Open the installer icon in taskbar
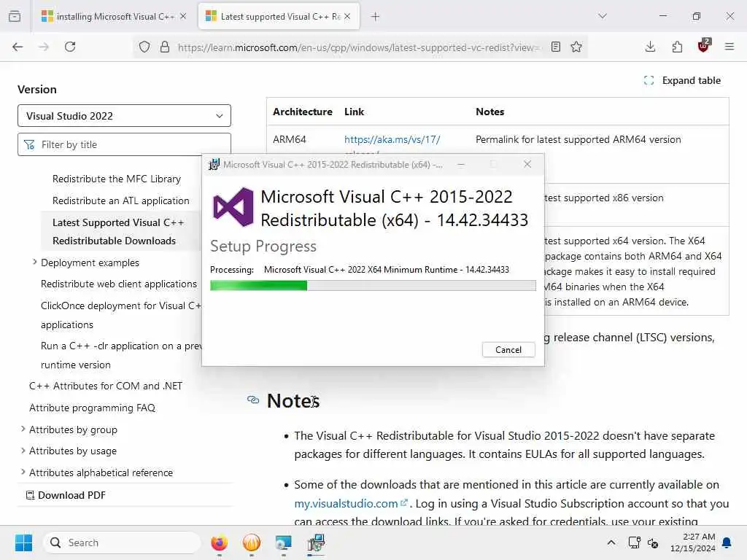Screen dimensions: 747x560 pos(315,542)
